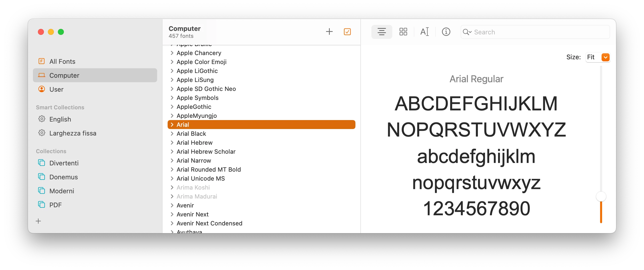
Task: Open the Divertenti collection
Action: [x=64, y=163]
